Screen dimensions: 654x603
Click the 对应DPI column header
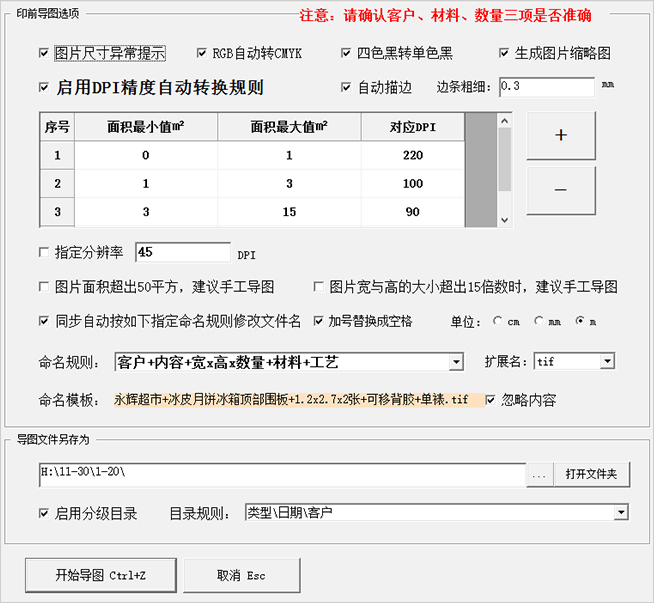coord(412,127)
